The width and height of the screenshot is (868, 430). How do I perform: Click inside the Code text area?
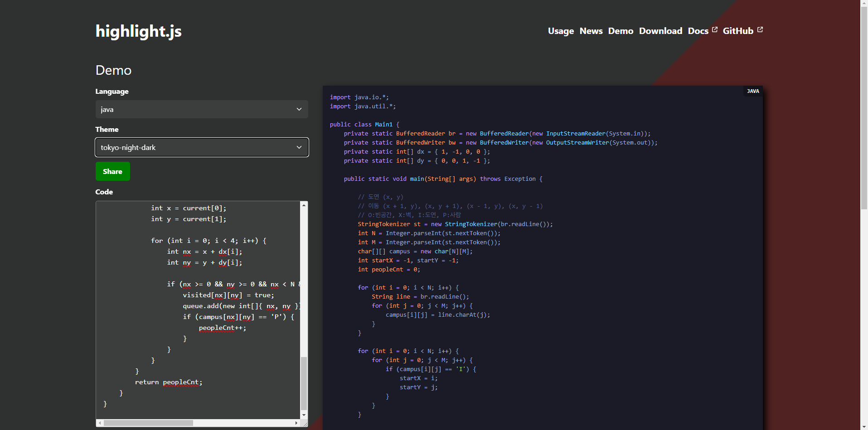pyautogui.click(x=198, y=310)
